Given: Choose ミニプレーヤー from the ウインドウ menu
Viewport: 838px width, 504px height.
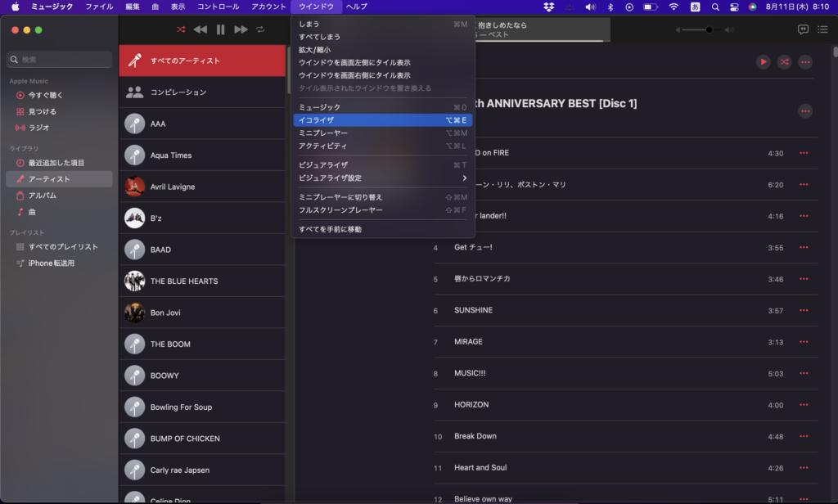Looking at the screenshot, I should [x=383, y=133].
